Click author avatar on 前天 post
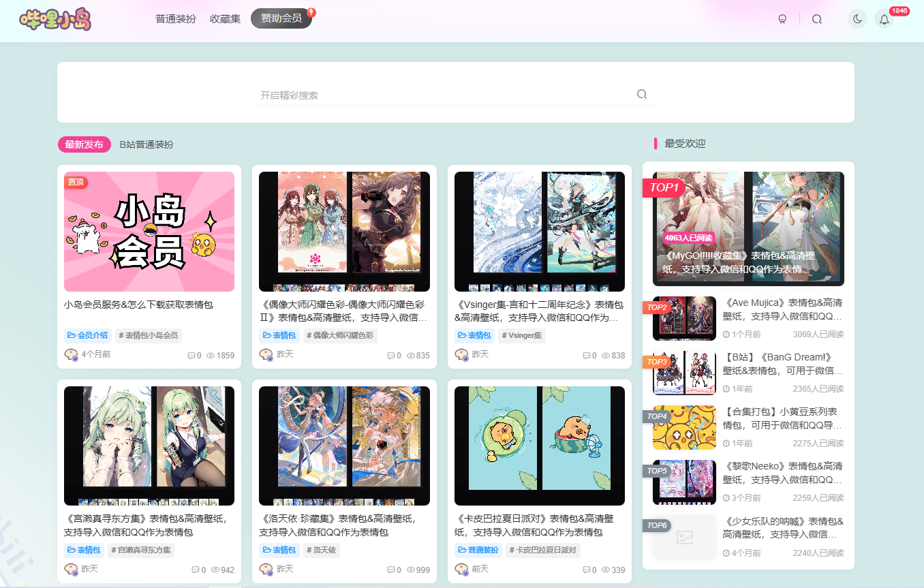Screen dimensions: 924x588 tap(462, 569)
